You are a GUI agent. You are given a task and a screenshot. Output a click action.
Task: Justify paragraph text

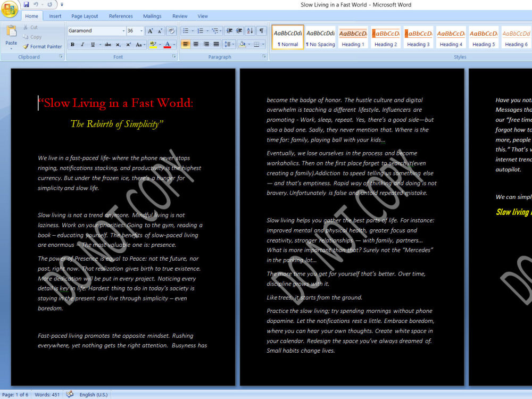(216, 45)
